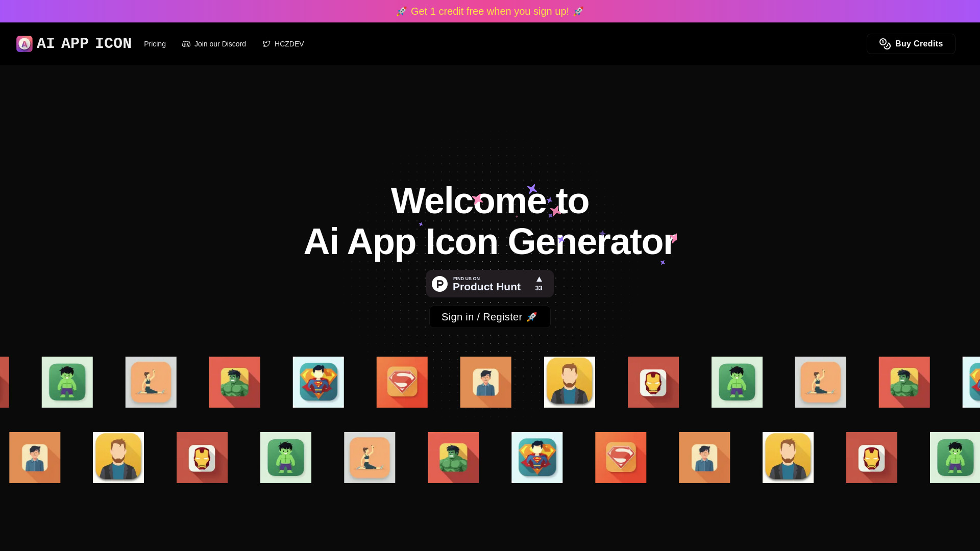Join our Discord link in navbar

click(214, 44)
